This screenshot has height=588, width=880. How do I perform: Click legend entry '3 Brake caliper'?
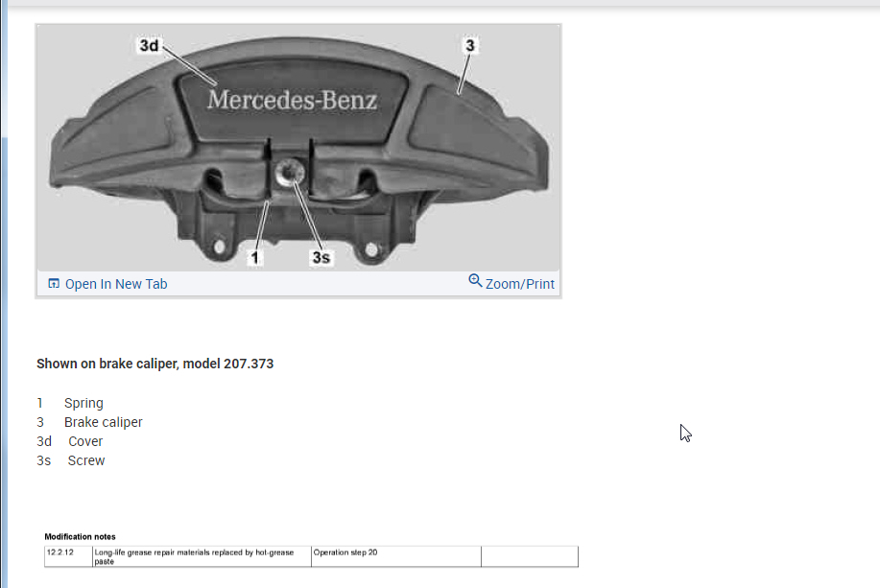click(x=90, y=422)
